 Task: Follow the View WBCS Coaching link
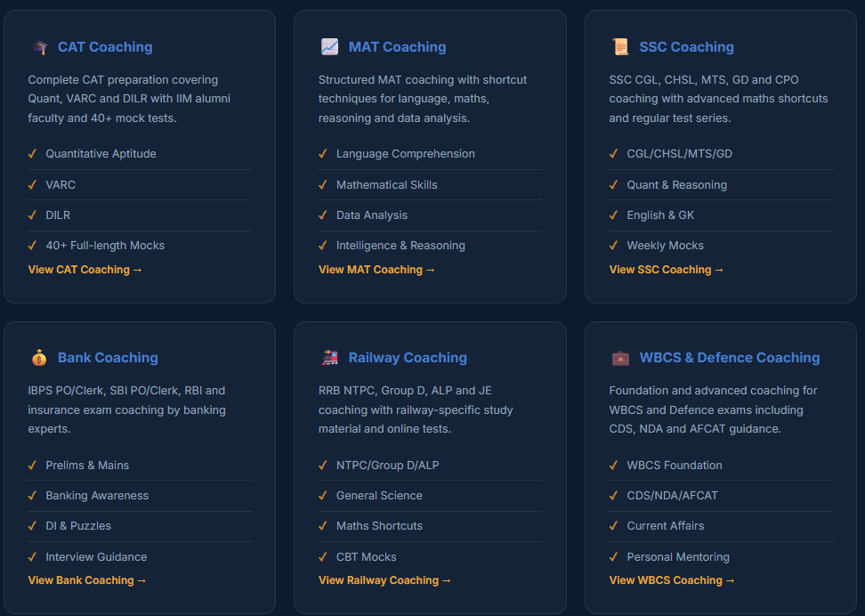click(671, 580)
